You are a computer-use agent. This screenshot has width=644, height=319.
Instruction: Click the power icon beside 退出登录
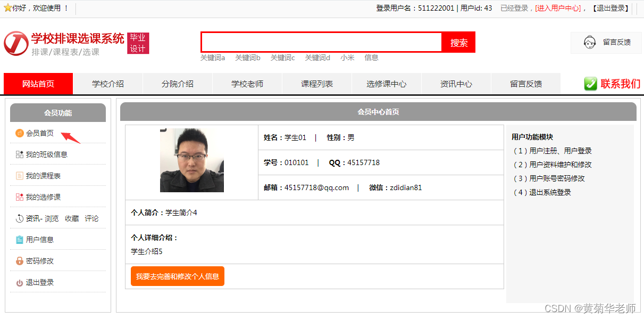20,283
